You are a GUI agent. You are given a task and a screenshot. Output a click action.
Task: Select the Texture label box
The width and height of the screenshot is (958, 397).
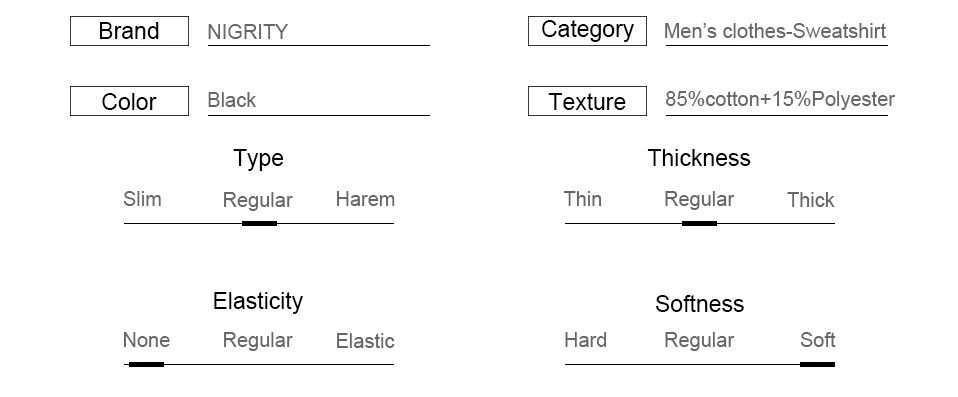pyautogui.click(x=587, y=101)
